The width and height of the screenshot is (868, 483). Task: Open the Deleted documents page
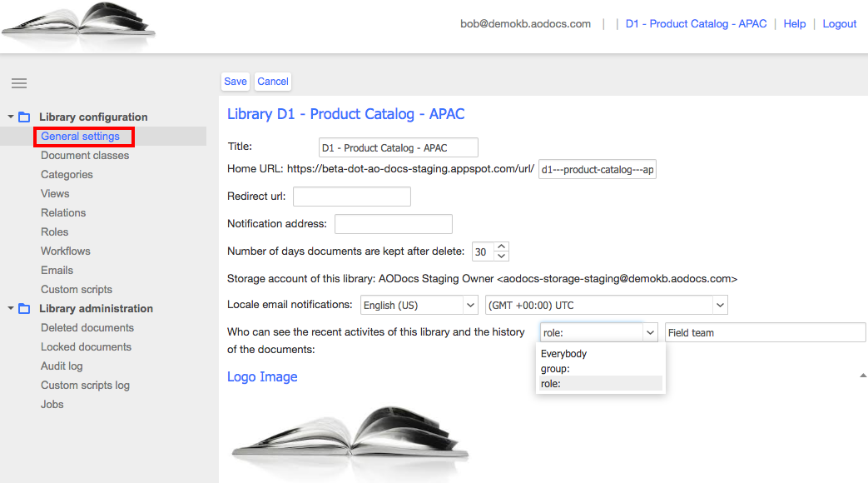click(87, 327)
